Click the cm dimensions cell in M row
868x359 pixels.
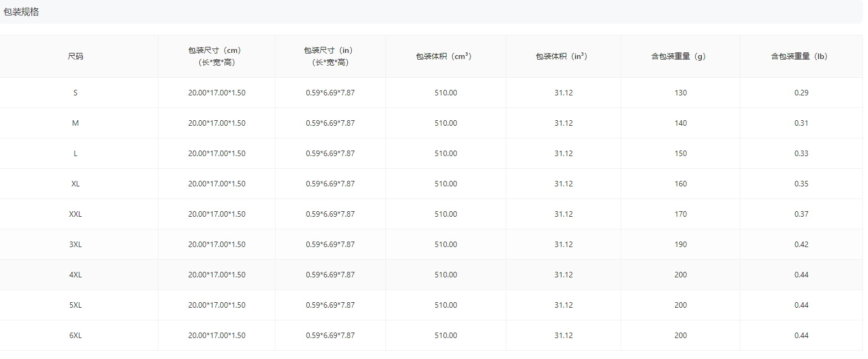point(216,123)
